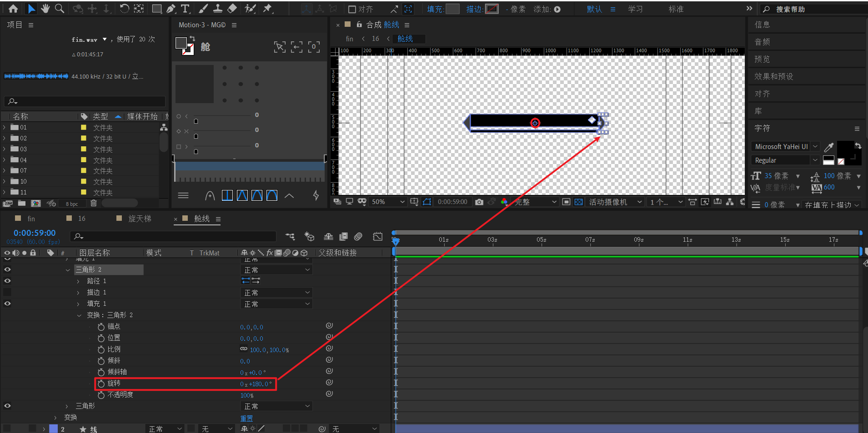The image size is (868, 433).
Task: Open the grid and guide options
Action: 414,202
